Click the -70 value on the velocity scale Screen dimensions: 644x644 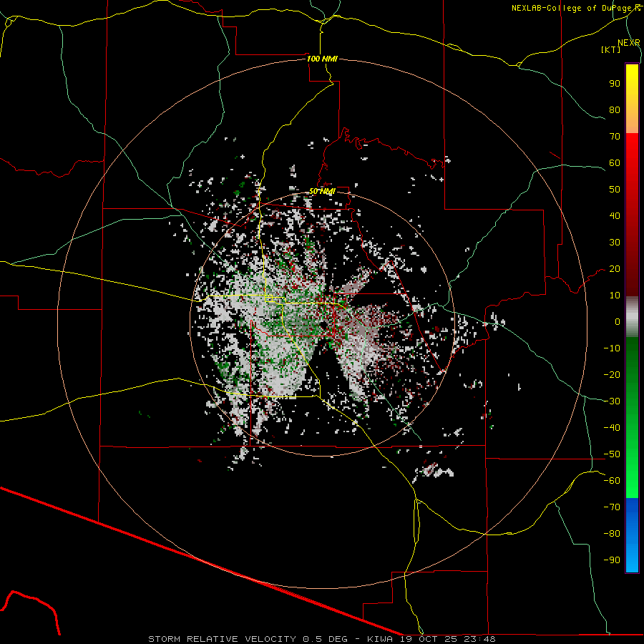click(612, 507)
